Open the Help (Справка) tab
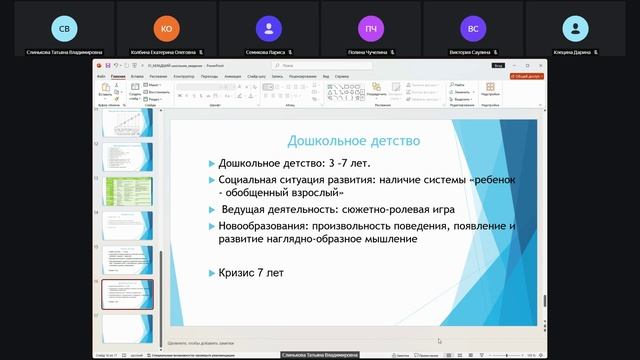 tap(342, 76)
